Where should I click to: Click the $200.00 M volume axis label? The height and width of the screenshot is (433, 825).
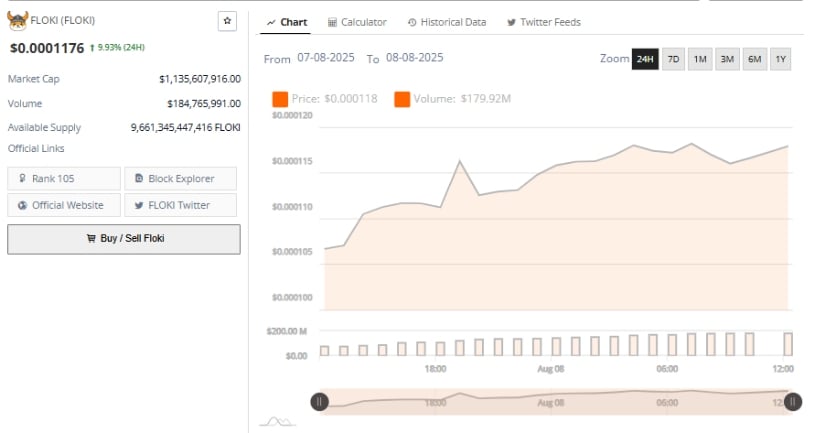coord(287,331)
